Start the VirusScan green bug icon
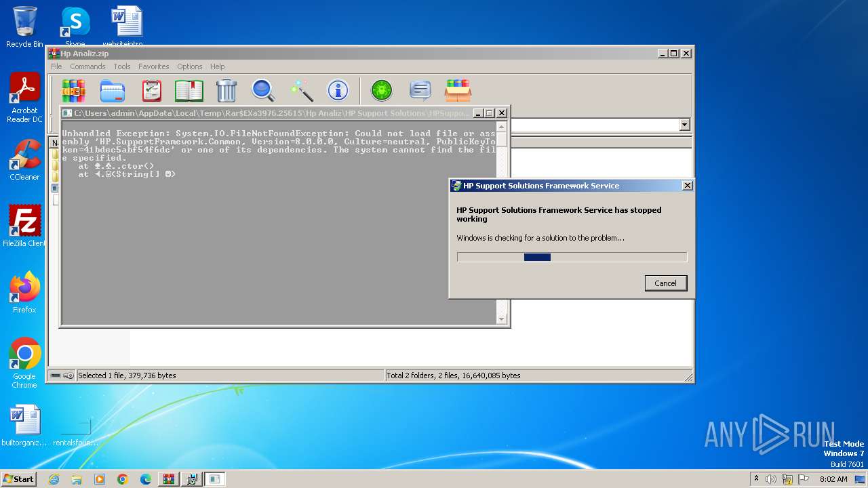This screenshot has height=488, width=868. 382,90
